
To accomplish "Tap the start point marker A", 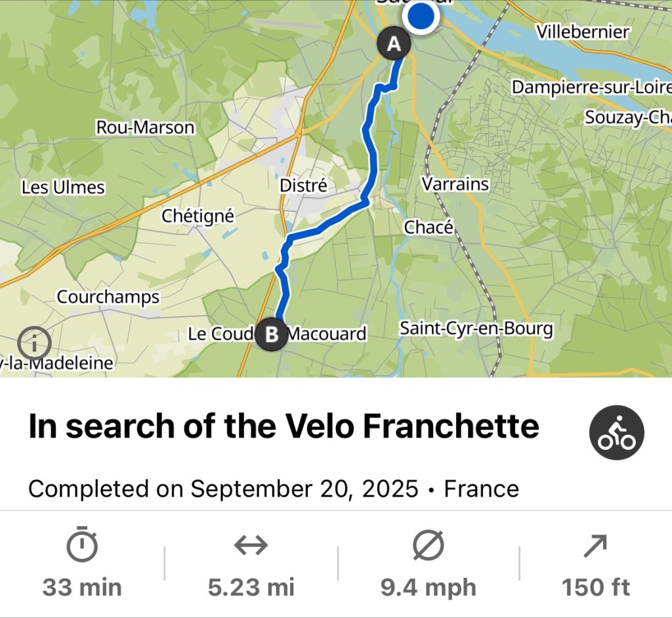I will (394, 45).
